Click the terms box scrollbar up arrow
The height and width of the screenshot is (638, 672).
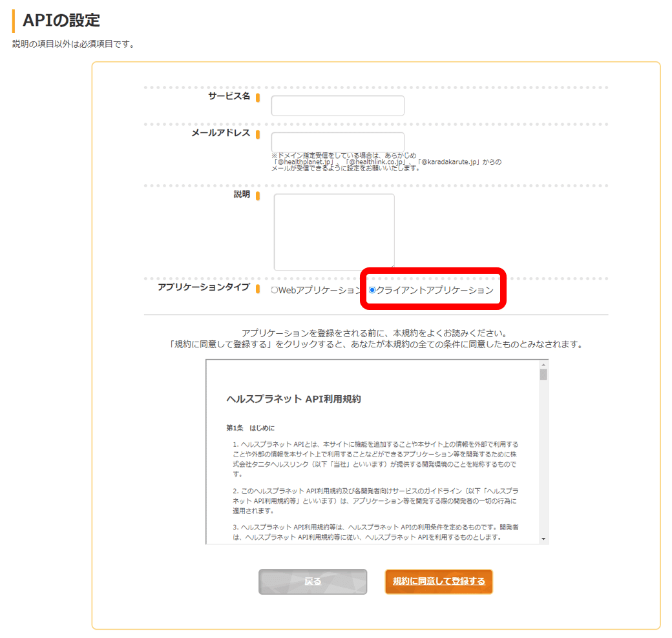[543, 364]
